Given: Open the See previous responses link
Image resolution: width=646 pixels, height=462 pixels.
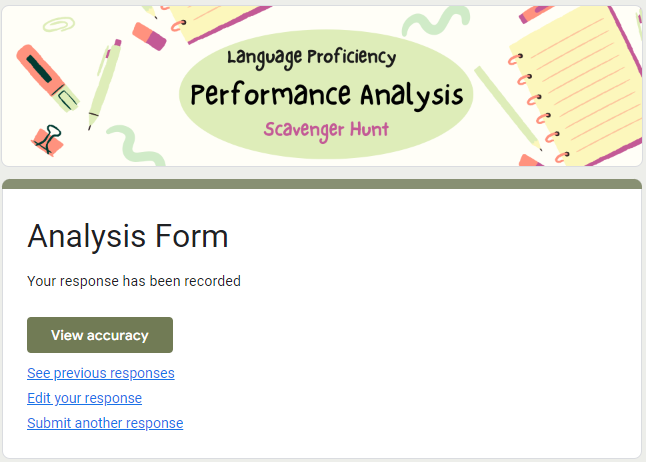Looking at the screenshot, I should tap(101, 373).
